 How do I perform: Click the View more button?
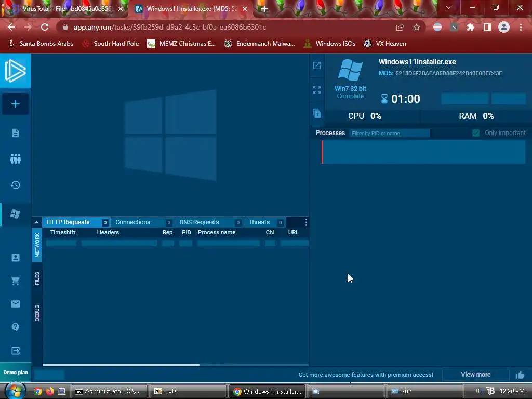click(x=476, y=375)
